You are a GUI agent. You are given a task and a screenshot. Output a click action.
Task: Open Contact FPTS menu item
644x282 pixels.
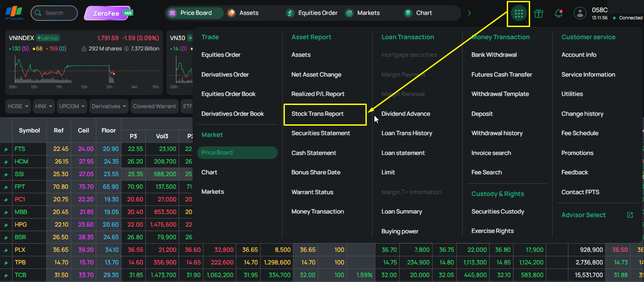580,192
